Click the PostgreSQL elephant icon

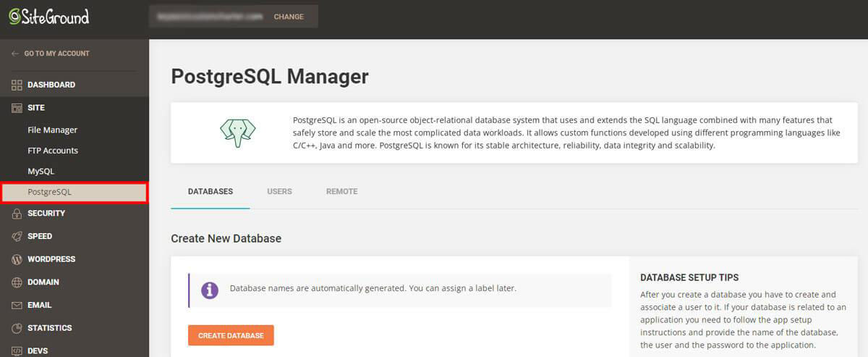coord(238,133)
